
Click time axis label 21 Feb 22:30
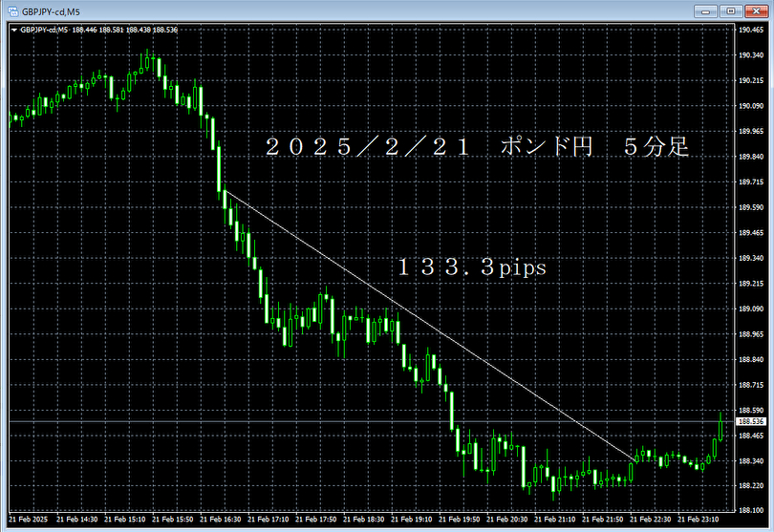651,520
